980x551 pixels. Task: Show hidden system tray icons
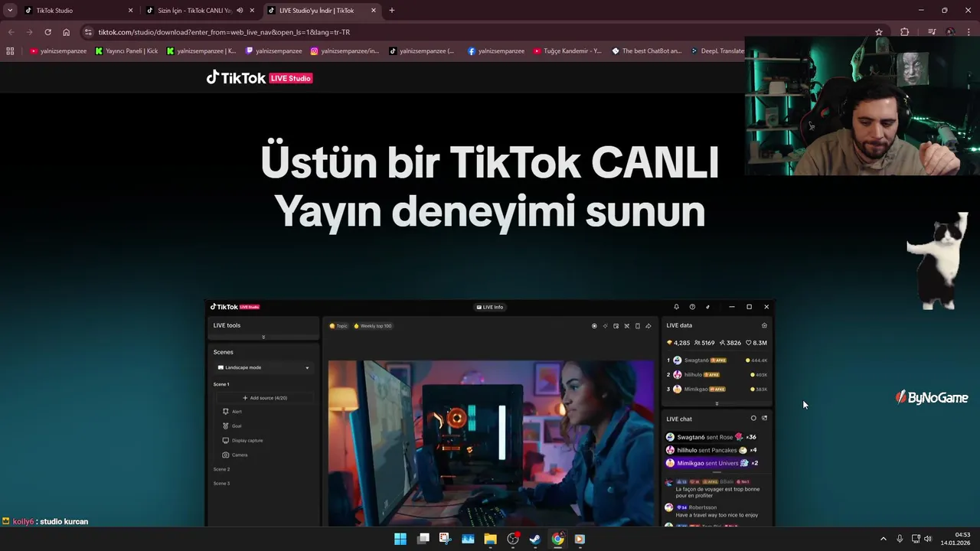tap(883, 539)
